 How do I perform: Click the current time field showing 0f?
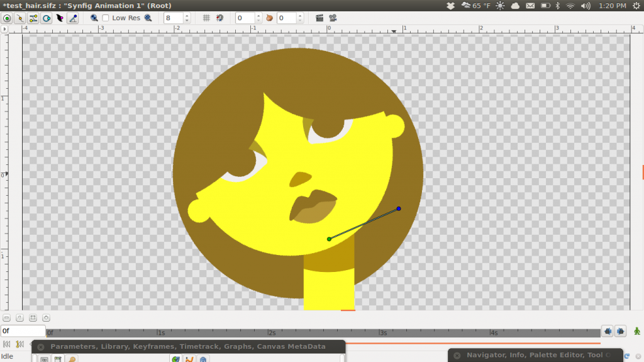click(23, 331)
